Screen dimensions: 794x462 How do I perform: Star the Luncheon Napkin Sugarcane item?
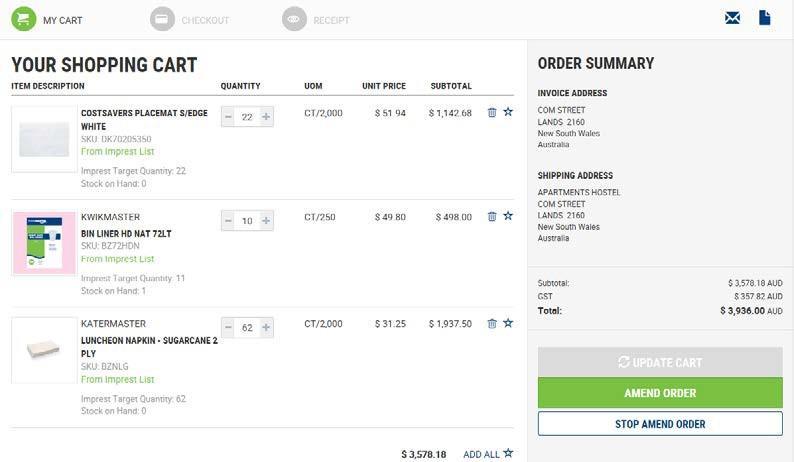click(x=508, y=323)
